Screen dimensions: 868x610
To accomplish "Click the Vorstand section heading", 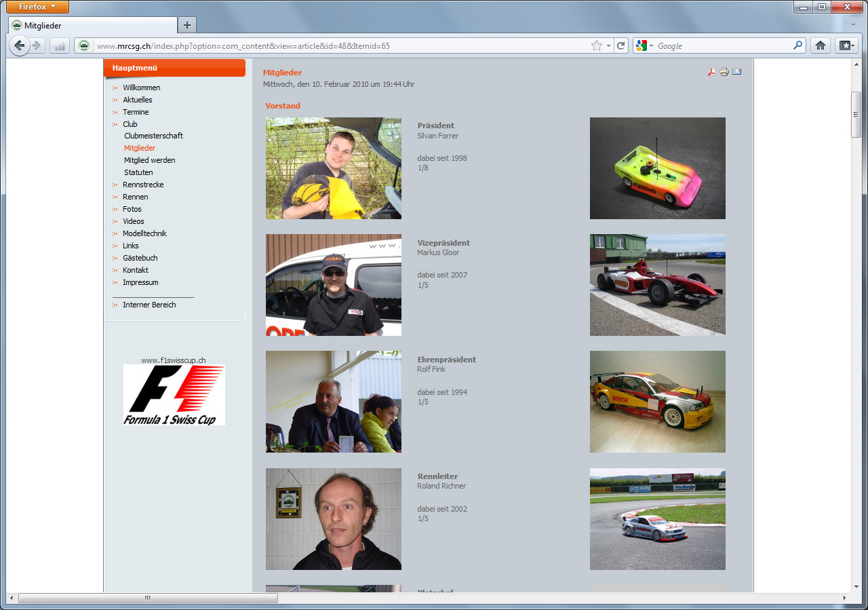I will point(283,106).
